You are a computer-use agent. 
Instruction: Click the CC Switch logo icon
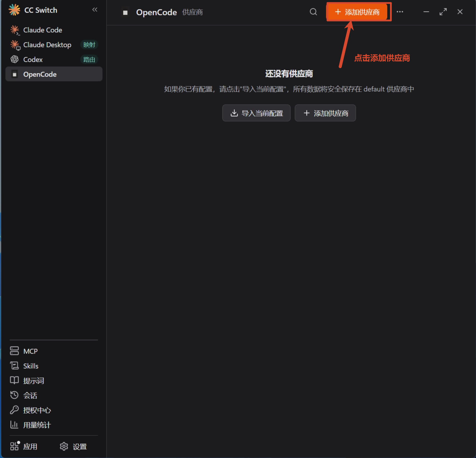[14, 10]
